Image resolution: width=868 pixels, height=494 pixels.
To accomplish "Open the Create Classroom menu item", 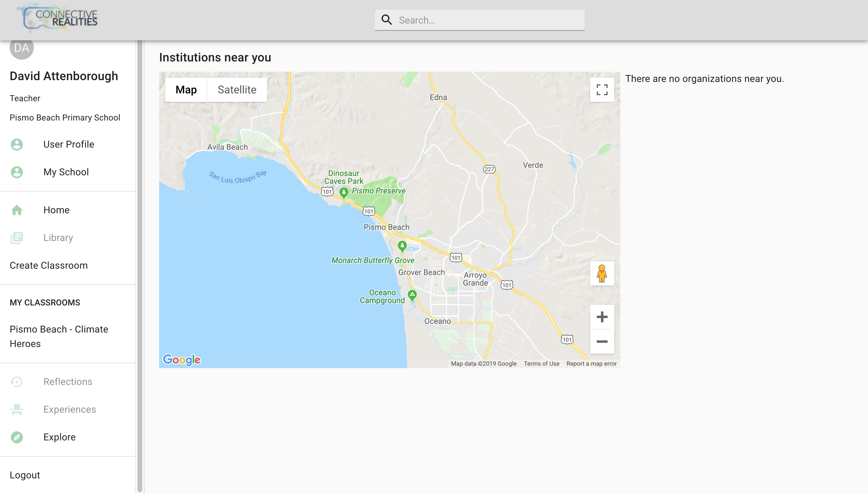I will coord(49,265).
